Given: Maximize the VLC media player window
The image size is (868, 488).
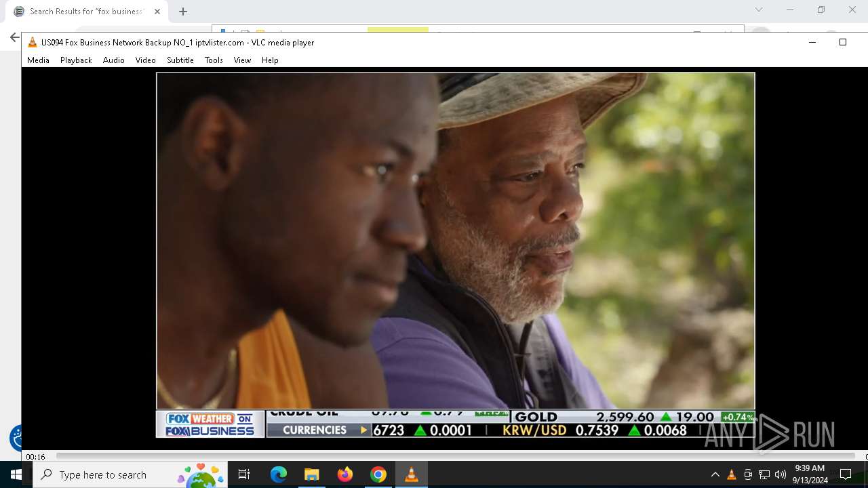Looking at the screenshot, I should 843,42.
